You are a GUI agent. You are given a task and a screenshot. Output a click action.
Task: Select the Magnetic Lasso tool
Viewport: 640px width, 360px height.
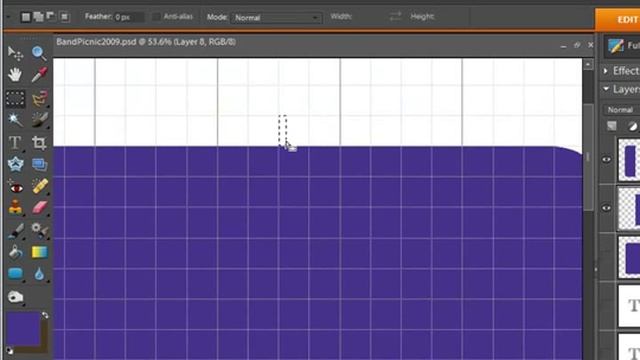tap(39, 98)
